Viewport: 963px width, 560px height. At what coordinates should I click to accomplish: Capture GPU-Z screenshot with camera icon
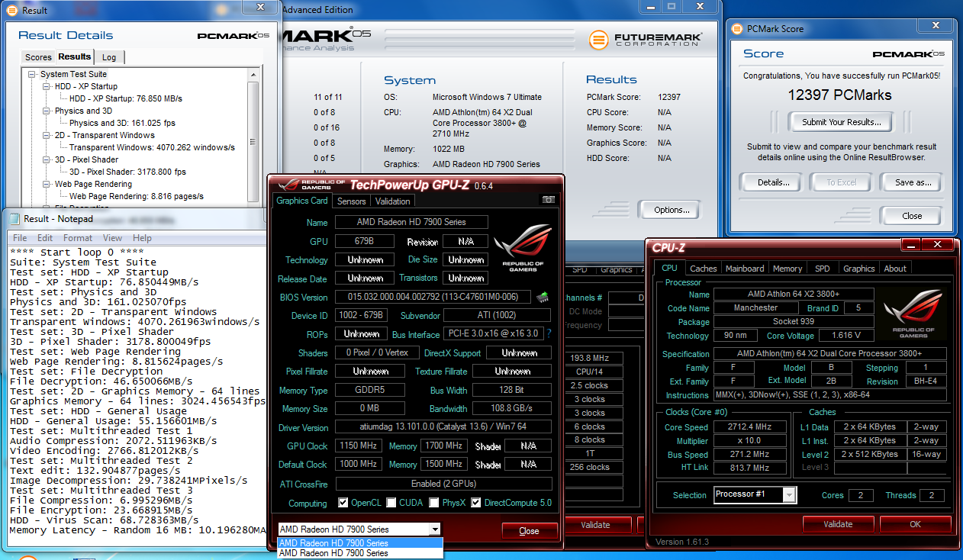coord(549,200)
